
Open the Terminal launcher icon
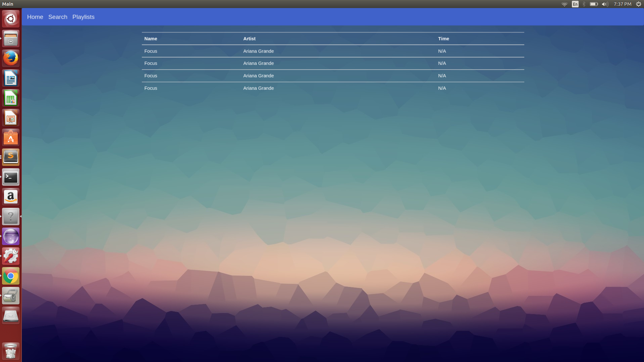point(11,177)
